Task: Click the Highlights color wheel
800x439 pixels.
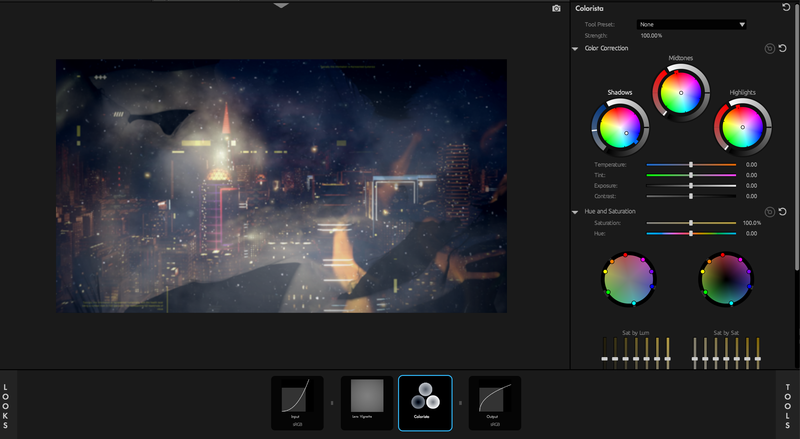Action: click(x=742, y=127)
